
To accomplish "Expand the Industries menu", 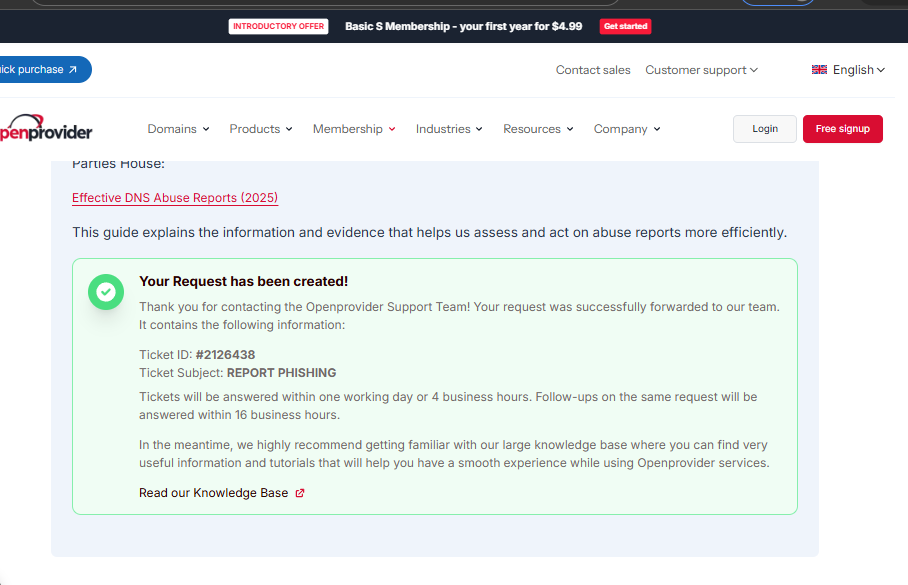I will click(449, 129).
